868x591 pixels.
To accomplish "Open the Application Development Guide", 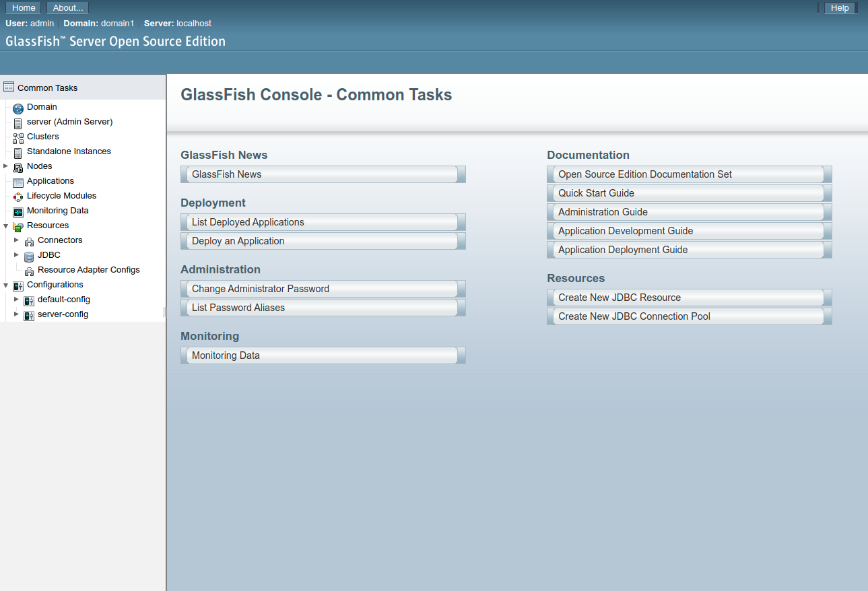I will (x=690, y=231).
